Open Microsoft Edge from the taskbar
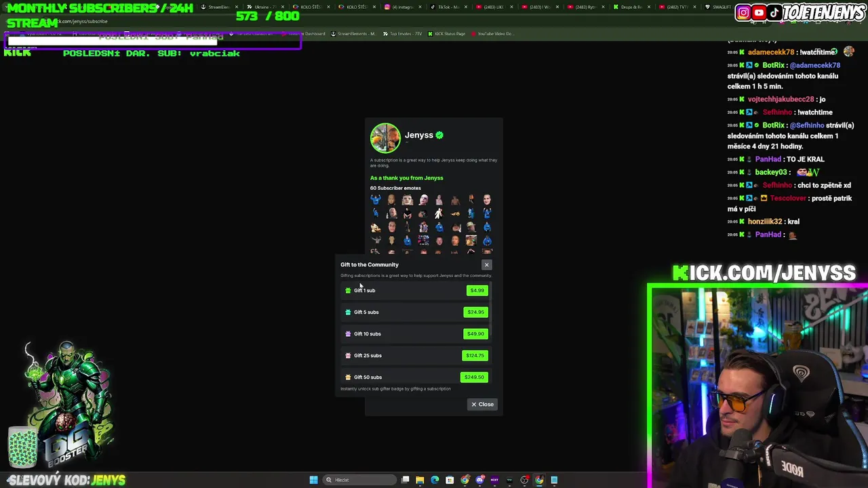The height and width of the screenshot is (488, 868). pos(435,480)
